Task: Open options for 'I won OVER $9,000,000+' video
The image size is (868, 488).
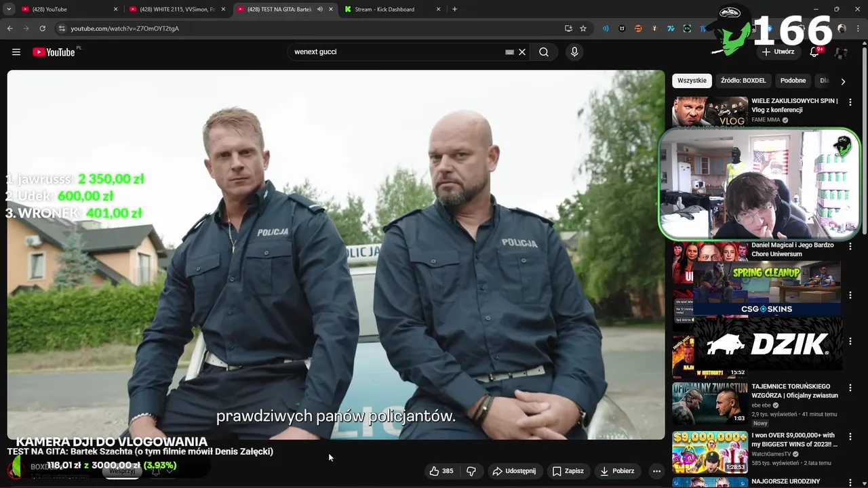Action: point(850,436)
